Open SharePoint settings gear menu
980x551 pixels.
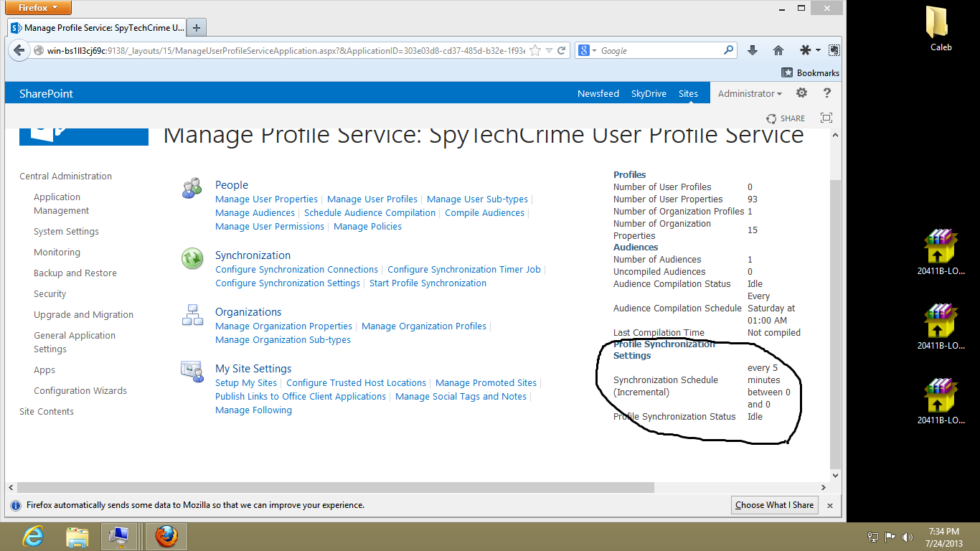pos(802,93)
